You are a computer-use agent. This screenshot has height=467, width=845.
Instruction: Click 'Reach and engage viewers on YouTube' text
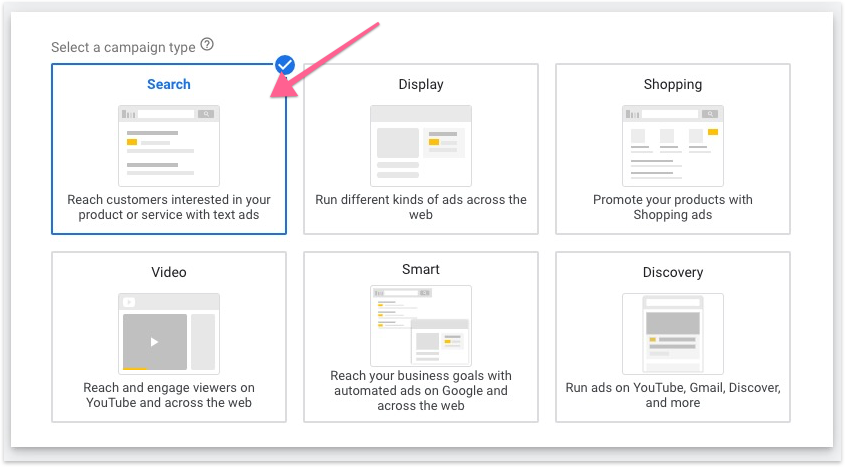point(169,395)
